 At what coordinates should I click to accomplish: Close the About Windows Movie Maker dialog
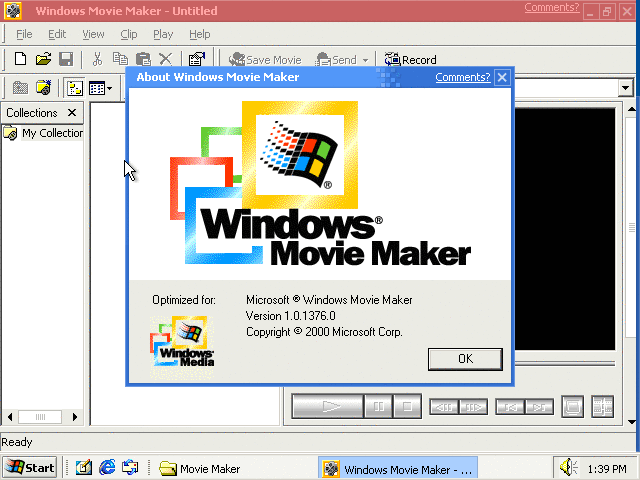point(502,77)
